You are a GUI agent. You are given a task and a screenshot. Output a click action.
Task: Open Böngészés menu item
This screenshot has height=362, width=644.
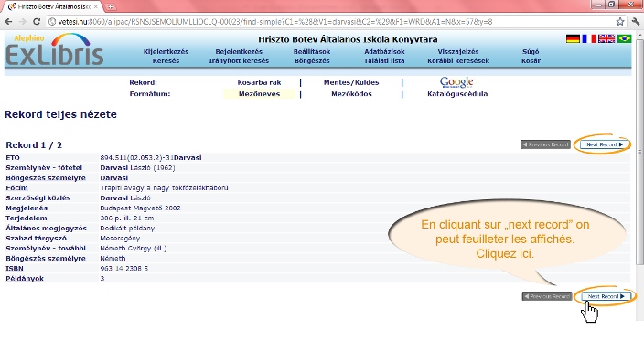[312, 60]
